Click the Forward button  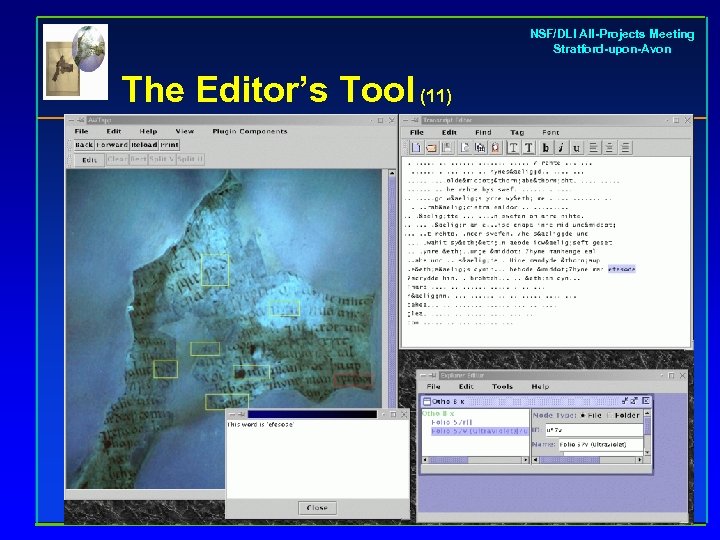pos(112,145)
